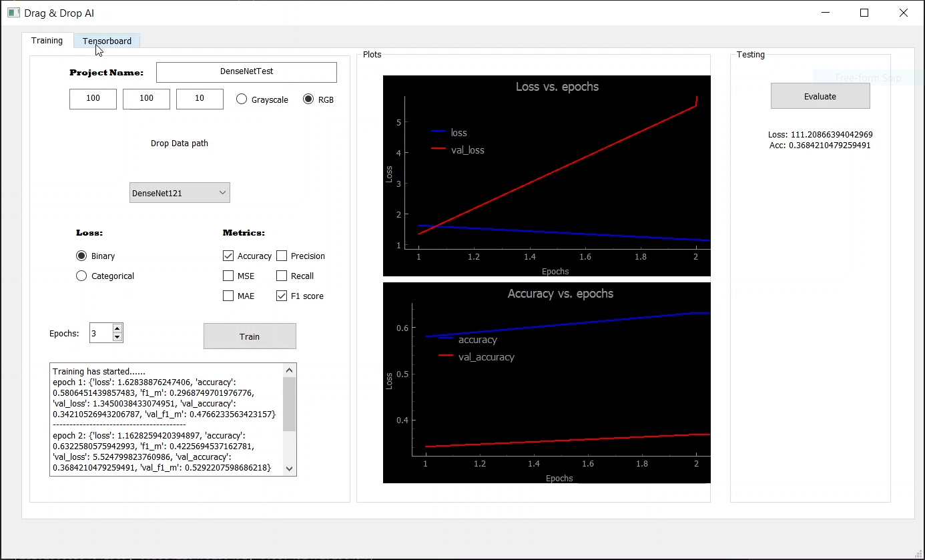Click the loss legend entry in Loss plot
The height and width of the screenshot is (560, 925).
click(449, 133)
